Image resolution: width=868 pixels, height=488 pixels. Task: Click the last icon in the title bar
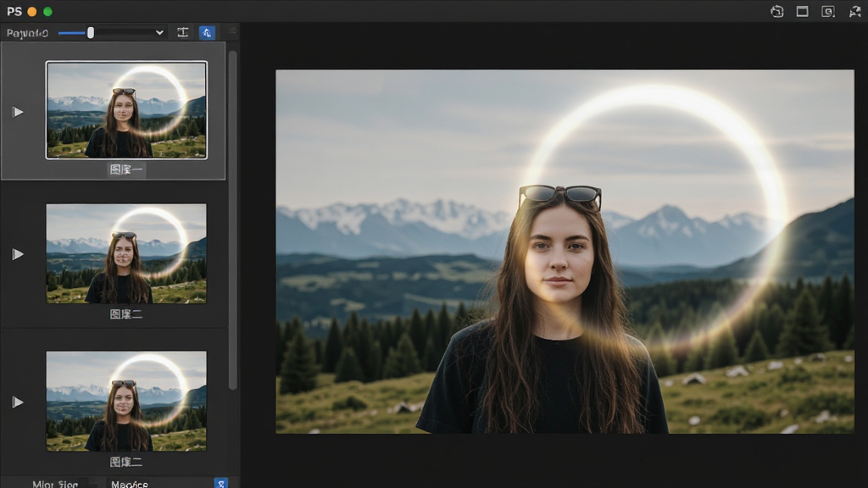pos(854,12)
